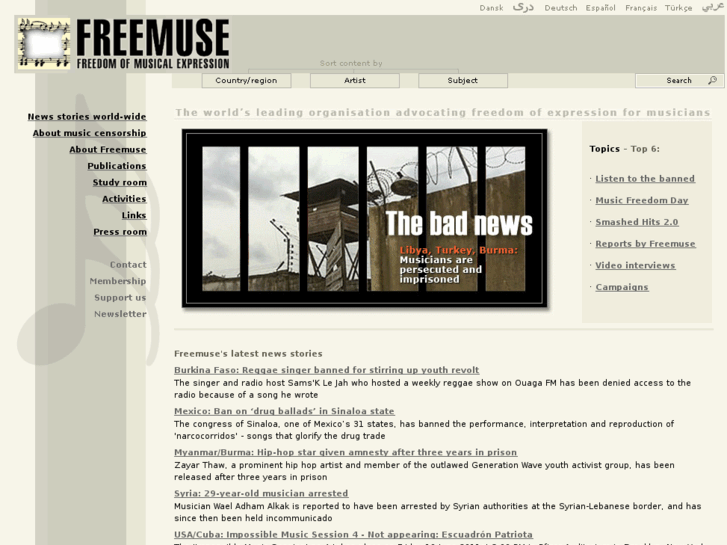
Task: Open Music Freedom Day topic
Action: pyautogui.click(x=642, y=200)
